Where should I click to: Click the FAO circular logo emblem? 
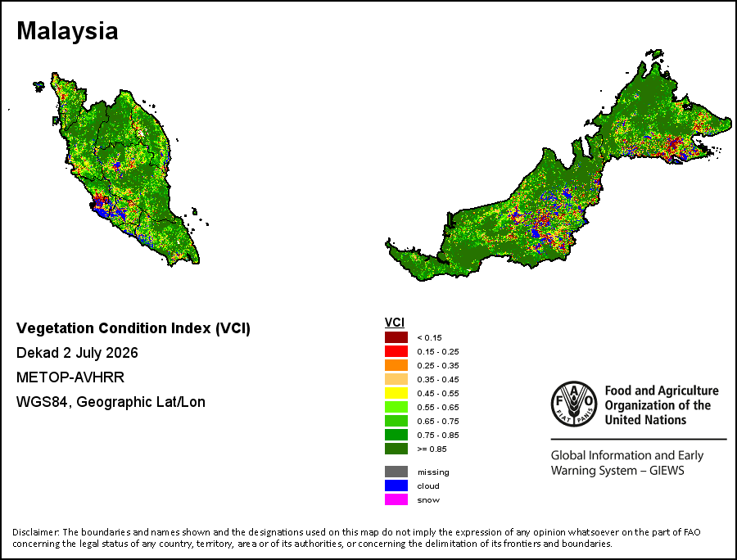574,404
